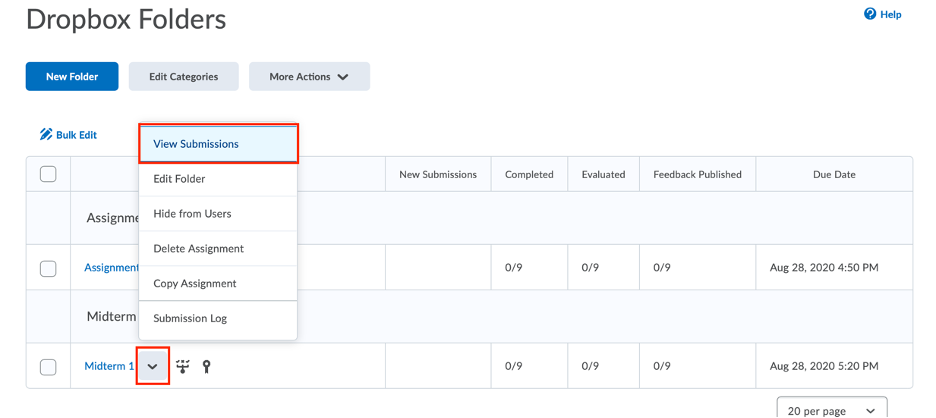Open the 20 per page selector

[x=832, y=410]
